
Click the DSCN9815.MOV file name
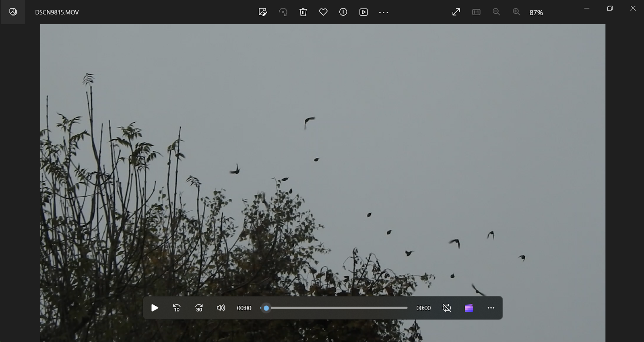tap(57, 12)
